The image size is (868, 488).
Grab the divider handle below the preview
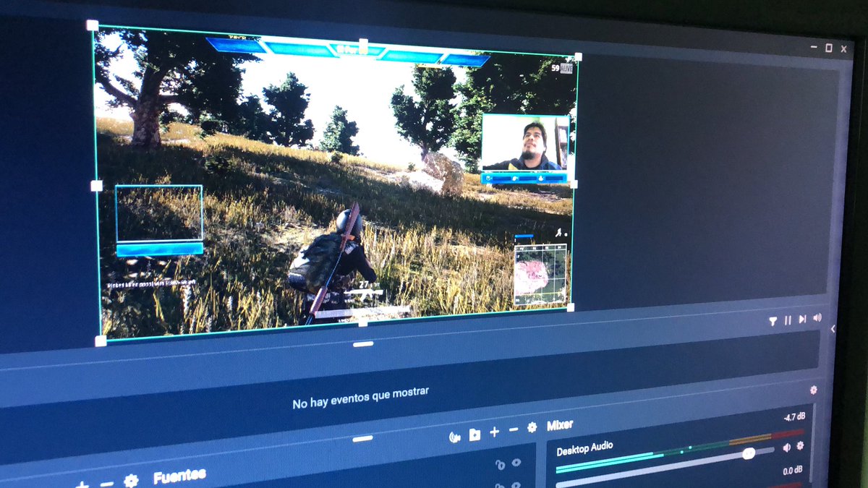[363, 344]
